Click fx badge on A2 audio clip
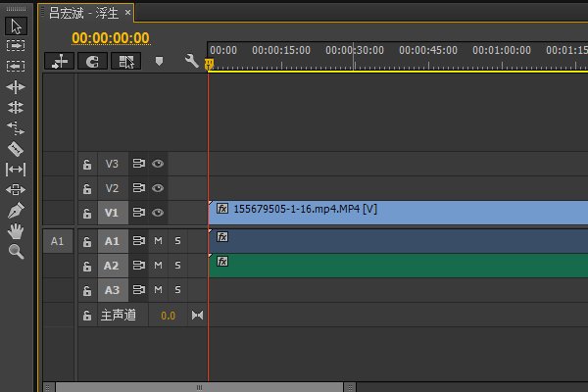The width and height of the screenshot is (588, 392). (x=222, y=262)
